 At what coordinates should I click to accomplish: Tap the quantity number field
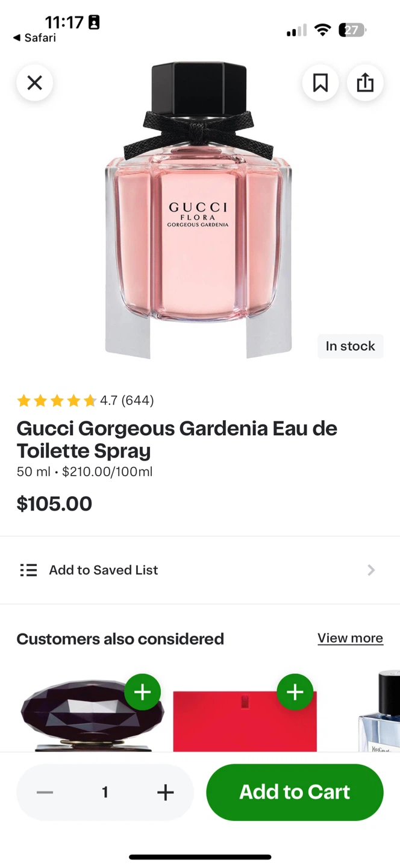click(x=105, y=792)
